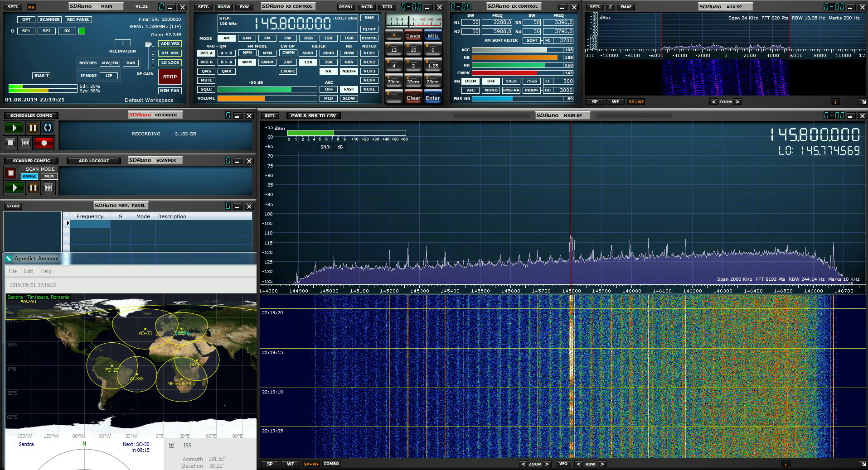Click ADD VRX button
The height and width of the screenshot is (470, 868).
170,43
